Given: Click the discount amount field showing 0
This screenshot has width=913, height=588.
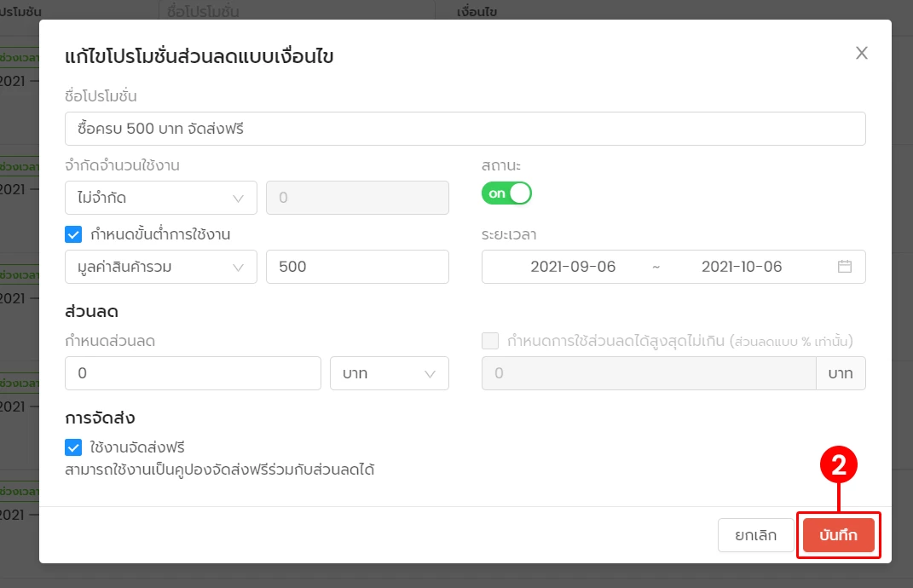Looking at the screenshot, I should coord(192,373).
